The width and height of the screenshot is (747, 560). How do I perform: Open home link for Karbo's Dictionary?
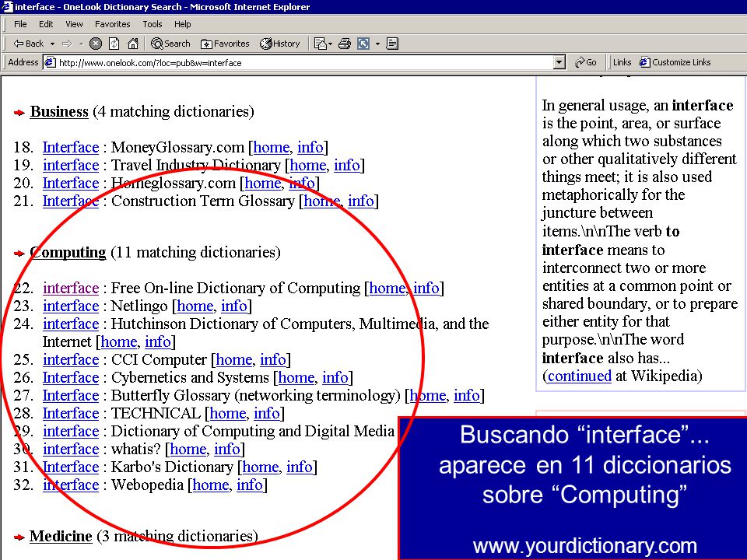[261, 467]
